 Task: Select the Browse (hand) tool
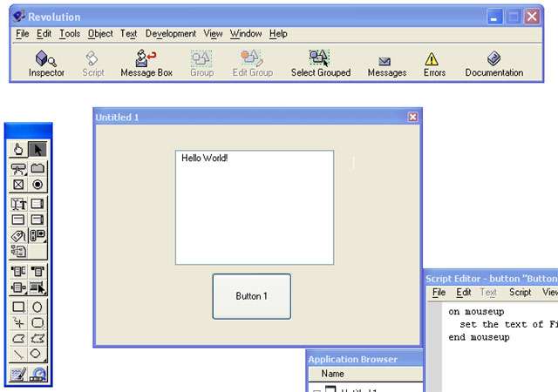click(18, 150)
